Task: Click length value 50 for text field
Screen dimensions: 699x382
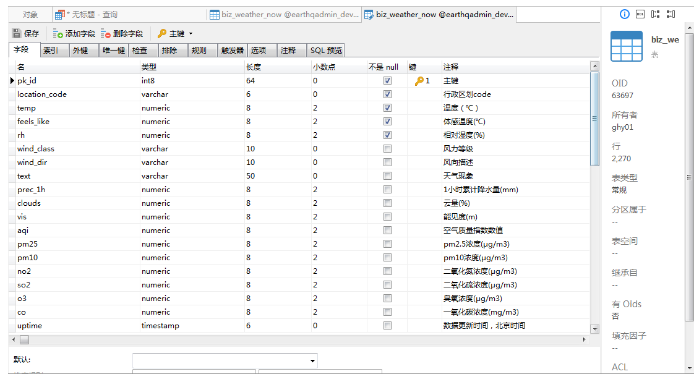Action: (251, 176)
